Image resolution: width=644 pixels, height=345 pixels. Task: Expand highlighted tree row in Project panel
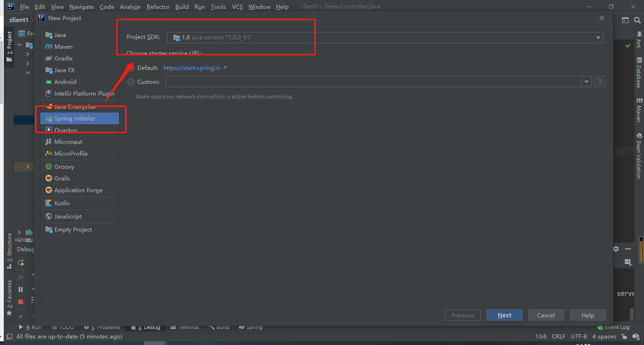tap(28, 166)
